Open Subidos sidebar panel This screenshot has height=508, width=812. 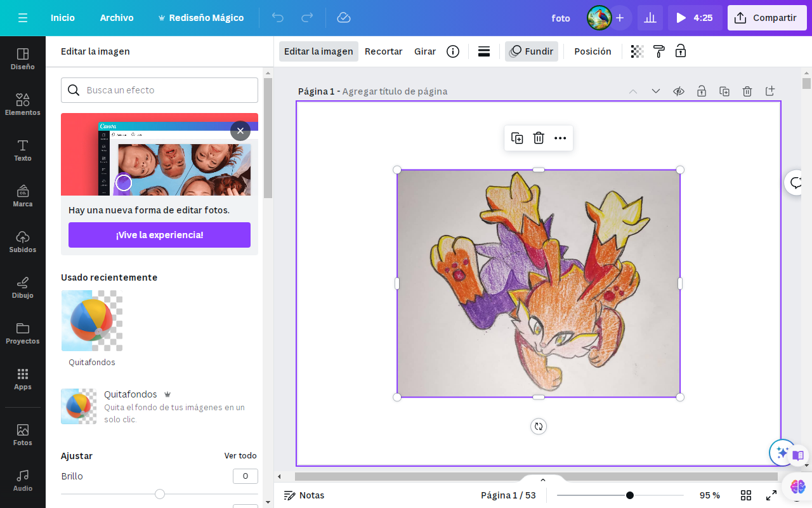point(23,241)
